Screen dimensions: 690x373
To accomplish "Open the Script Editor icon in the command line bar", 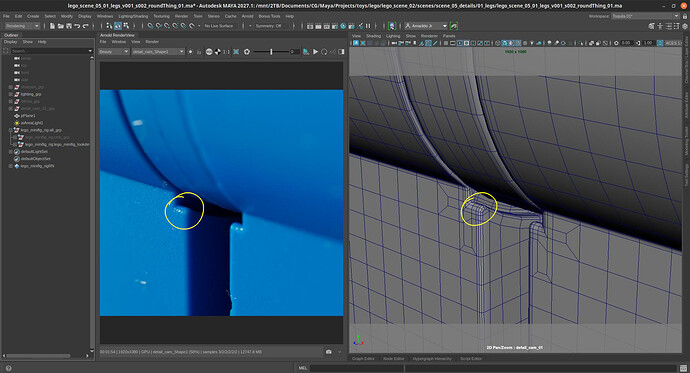I will (x=683, y=368).
